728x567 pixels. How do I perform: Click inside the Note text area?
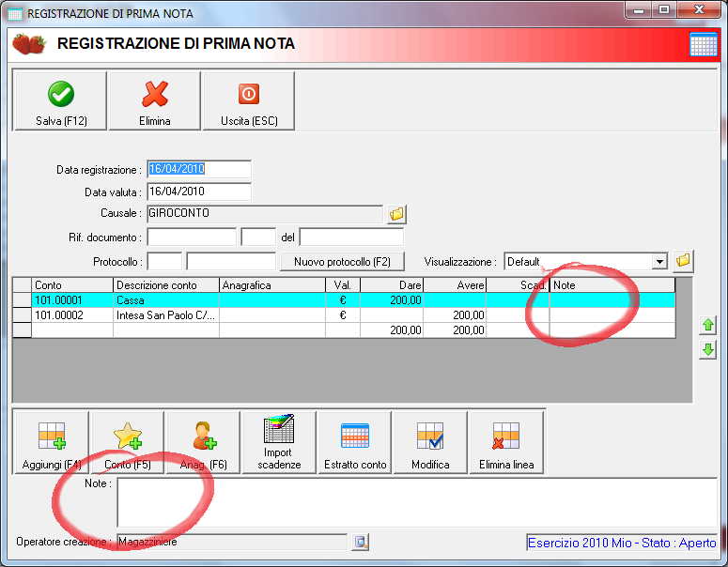[417, 502]
